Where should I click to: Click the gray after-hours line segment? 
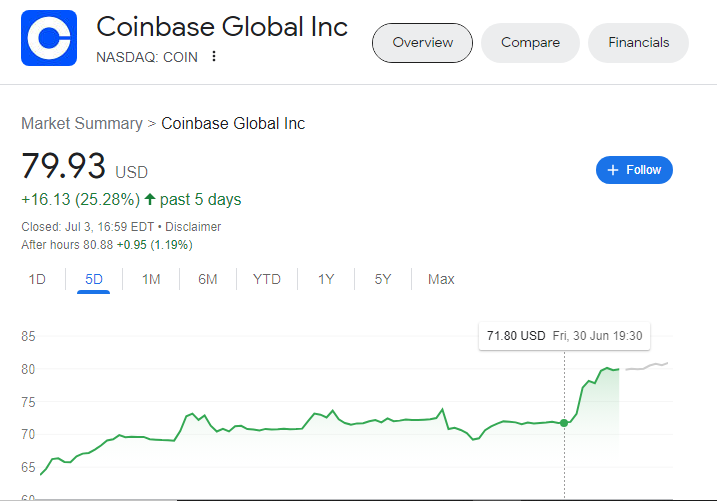[x=648, y=367]
